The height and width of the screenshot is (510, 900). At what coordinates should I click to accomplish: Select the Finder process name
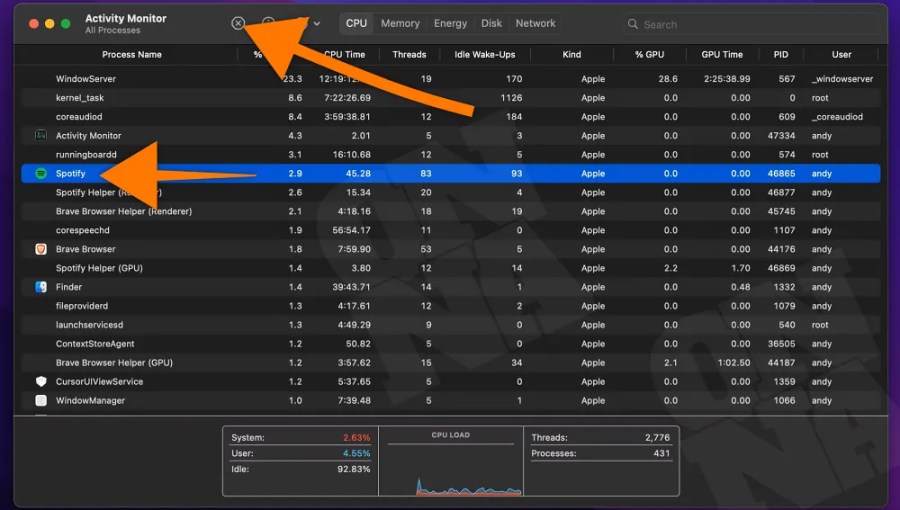pyautogui.click(x=69, y=287)
